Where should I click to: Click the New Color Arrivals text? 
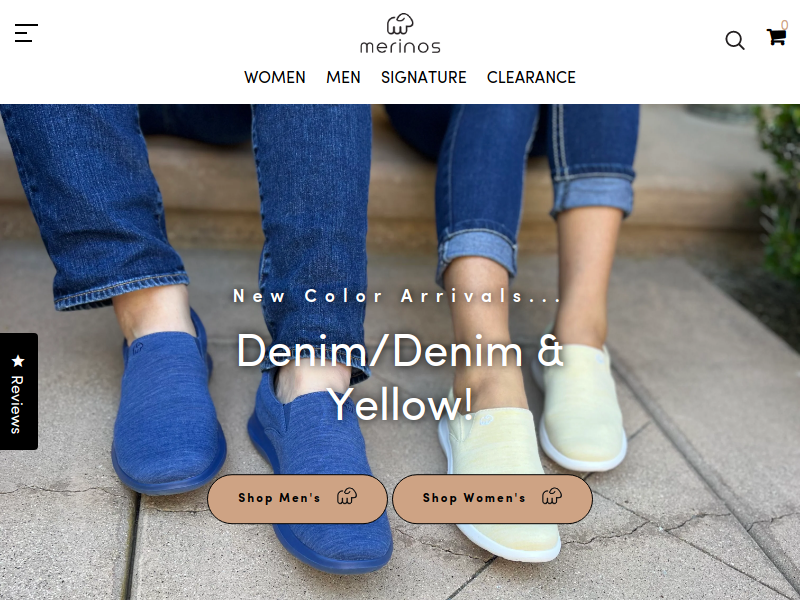point(396,296)
